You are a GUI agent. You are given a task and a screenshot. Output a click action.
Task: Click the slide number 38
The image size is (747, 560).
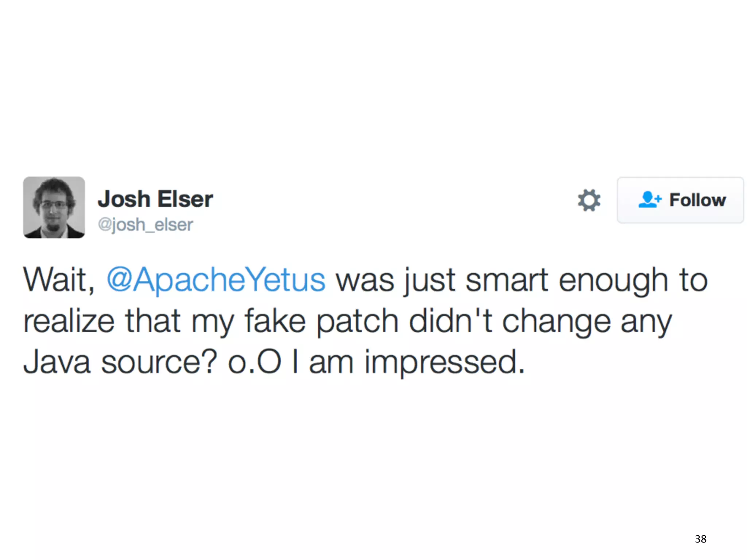(700, 539)
